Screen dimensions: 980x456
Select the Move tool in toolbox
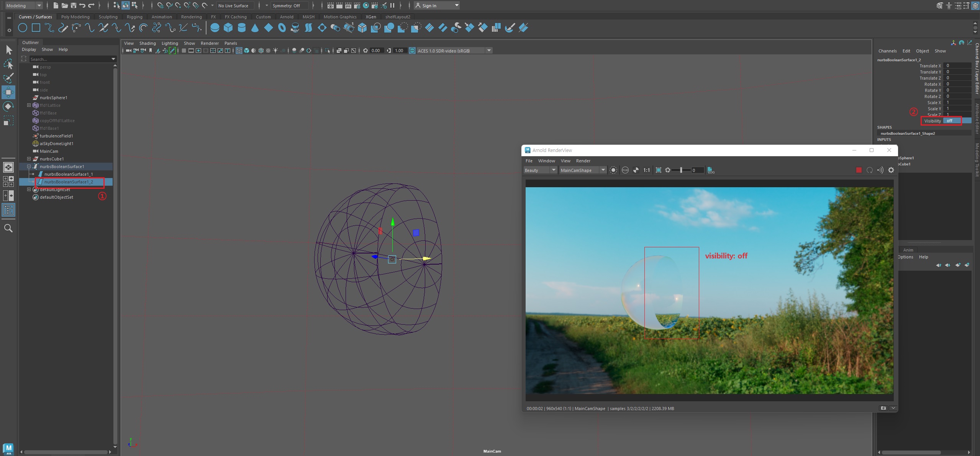tap(8, 92)
